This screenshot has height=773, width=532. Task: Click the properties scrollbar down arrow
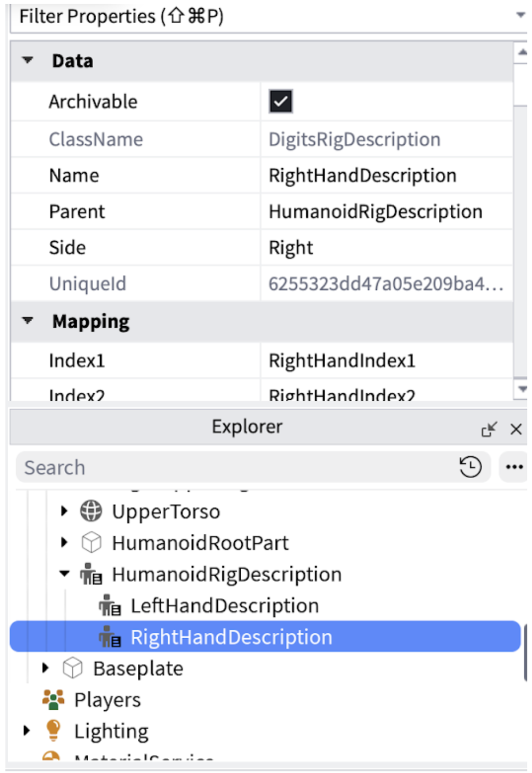pos(521,389)
